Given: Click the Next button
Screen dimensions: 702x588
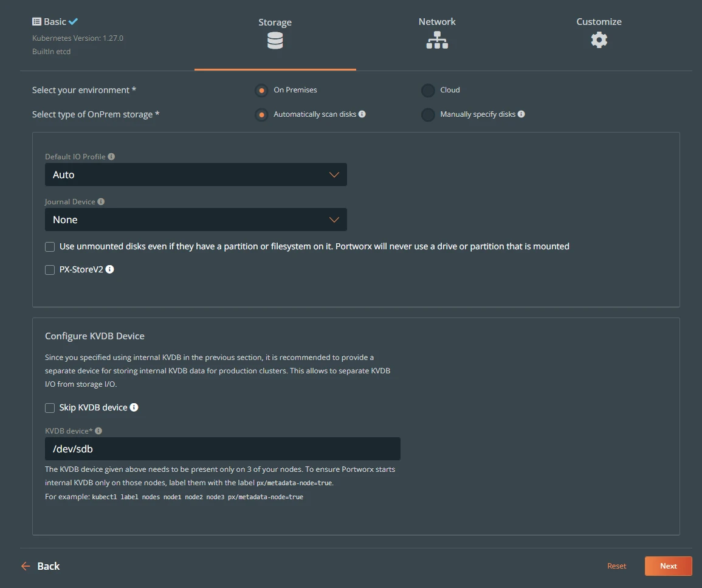Looking at the screenshot, I should click(x=668, y=566).
